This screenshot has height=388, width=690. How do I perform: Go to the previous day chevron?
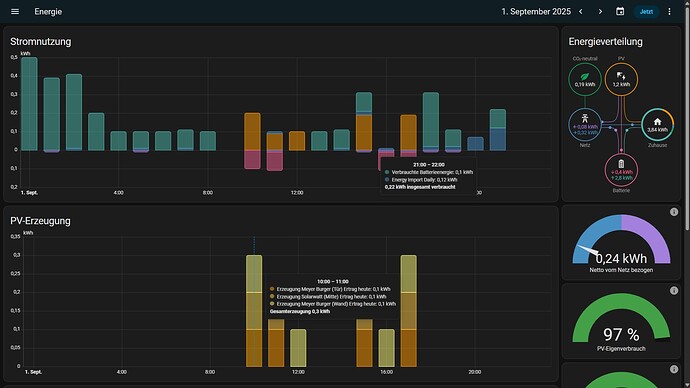(581, 11)
